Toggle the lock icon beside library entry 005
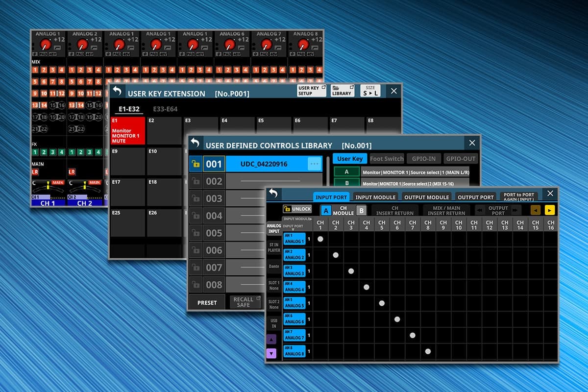588x392 pixels. (196, 233)
